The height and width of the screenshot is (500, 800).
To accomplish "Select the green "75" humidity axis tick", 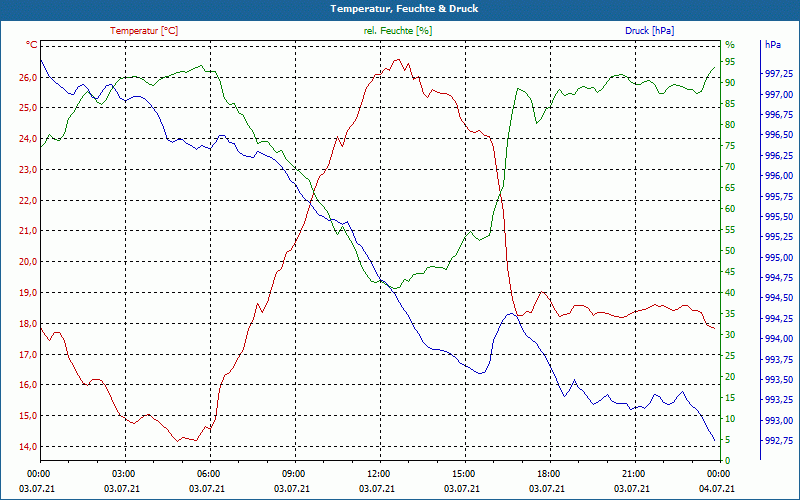I will [x=730, y=146].
